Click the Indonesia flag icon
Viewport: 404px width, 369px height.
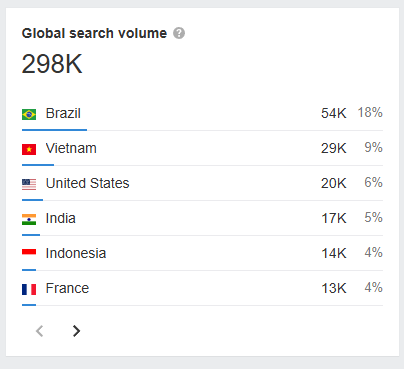(29, 252)
